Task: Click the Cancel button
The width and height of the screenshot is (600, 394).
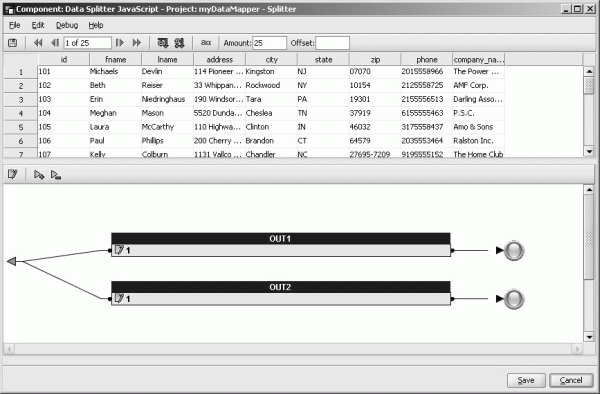Action: click(x=571, y=380)
